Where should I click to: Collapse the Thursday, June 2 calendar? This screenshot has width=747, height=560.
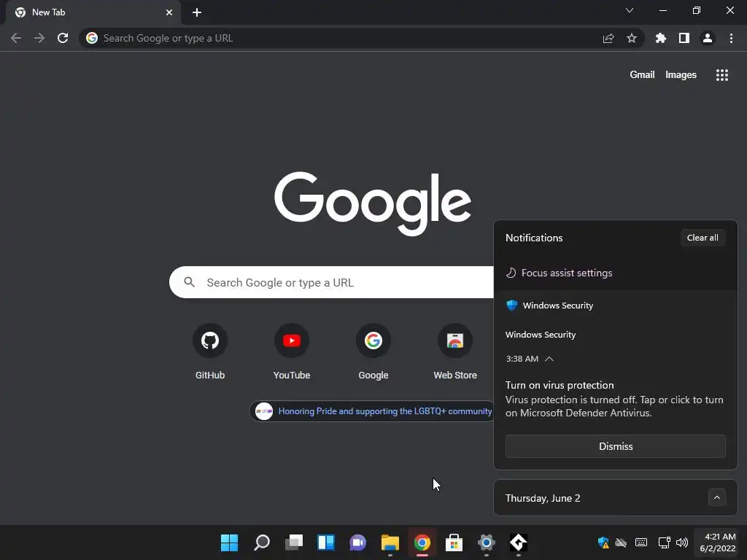click(x=716, y=497)
